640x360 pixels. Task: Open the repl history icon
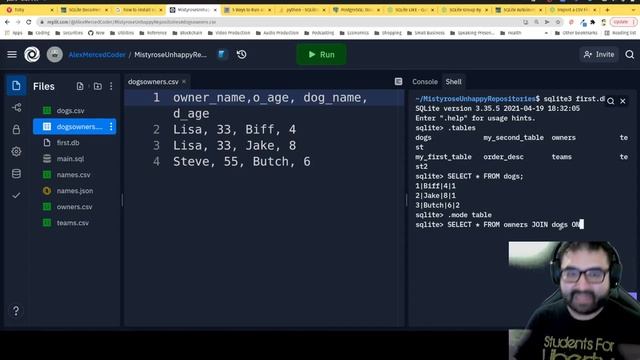coord(242,54)
